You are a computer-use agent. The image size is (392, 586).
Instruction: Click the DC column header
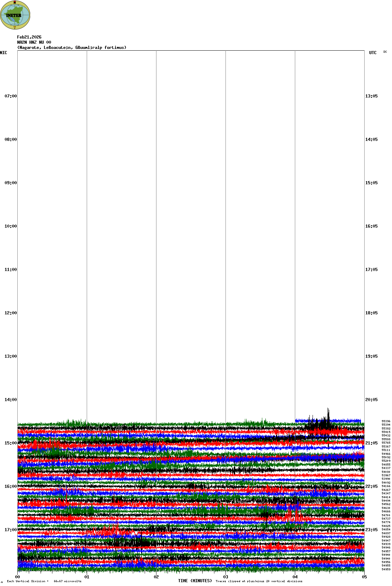[385, 52]
